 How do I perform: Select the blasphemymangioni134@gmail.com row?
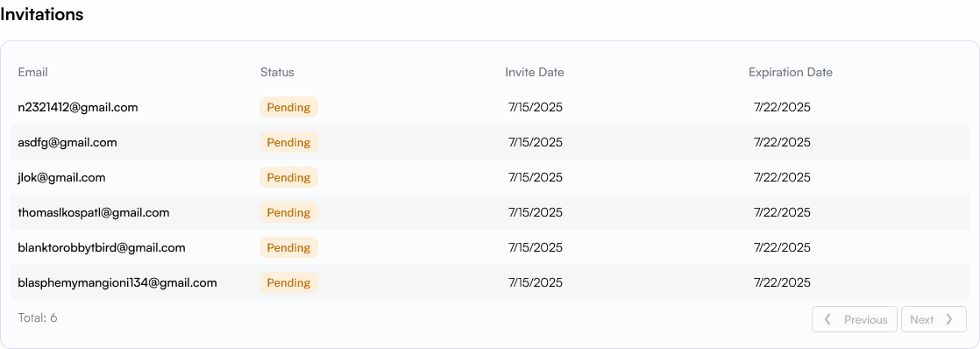pos(490,282)
